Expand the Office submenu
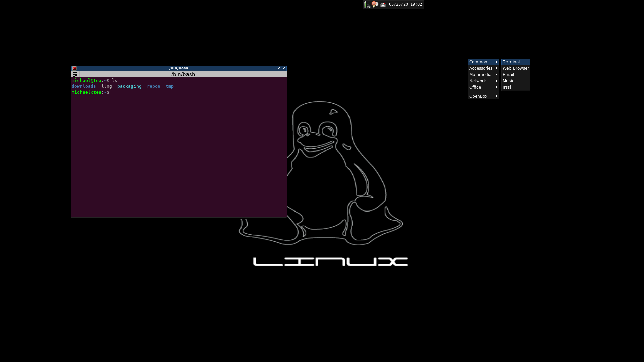Viewport: 644px width, 362px height. tap(483, 87)
